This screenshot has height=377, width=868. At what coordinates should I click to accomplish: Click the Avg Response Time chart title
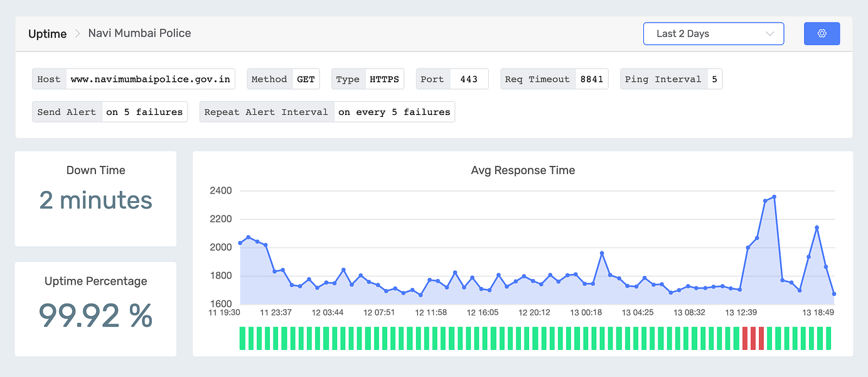(x=523, y=170)
